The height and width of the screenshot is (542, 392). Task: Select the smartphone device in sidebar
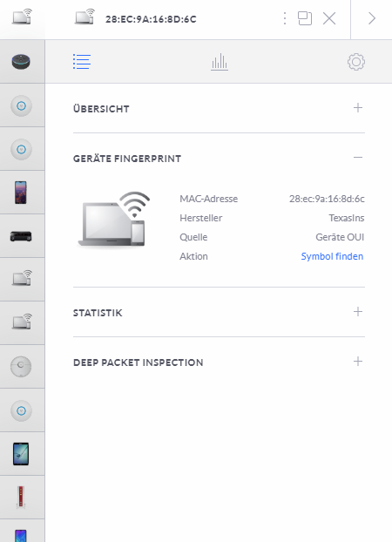point(21,193)
